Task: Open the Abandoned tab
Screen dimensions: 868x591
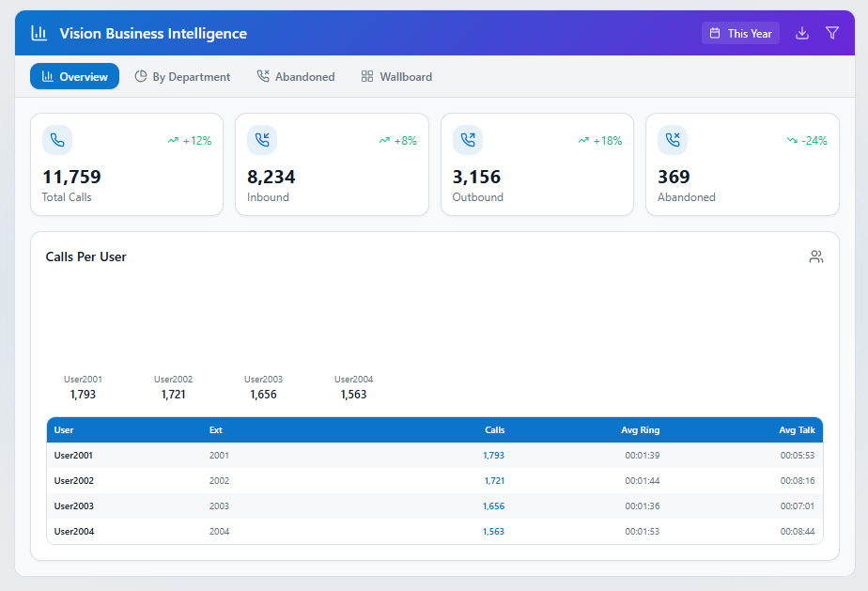Action: [295, 76]
